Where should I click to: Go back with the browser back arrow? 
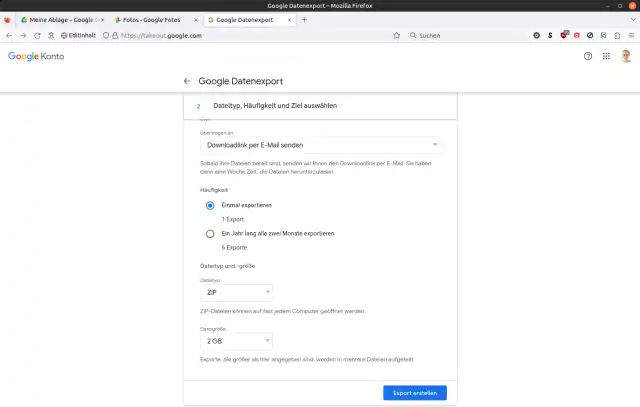point(9,36)
